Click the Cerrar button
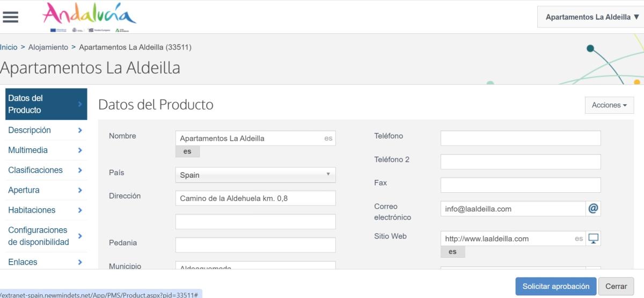This screenshot has height=298, width=644. [616, 286]
